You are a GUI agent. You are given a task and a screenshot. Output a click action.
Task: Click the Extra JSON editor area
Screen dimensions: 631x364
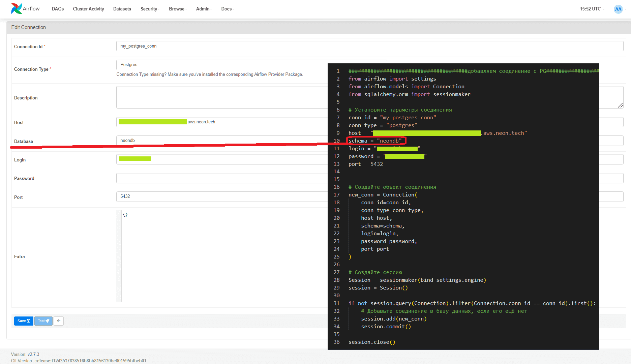point(222,256)
